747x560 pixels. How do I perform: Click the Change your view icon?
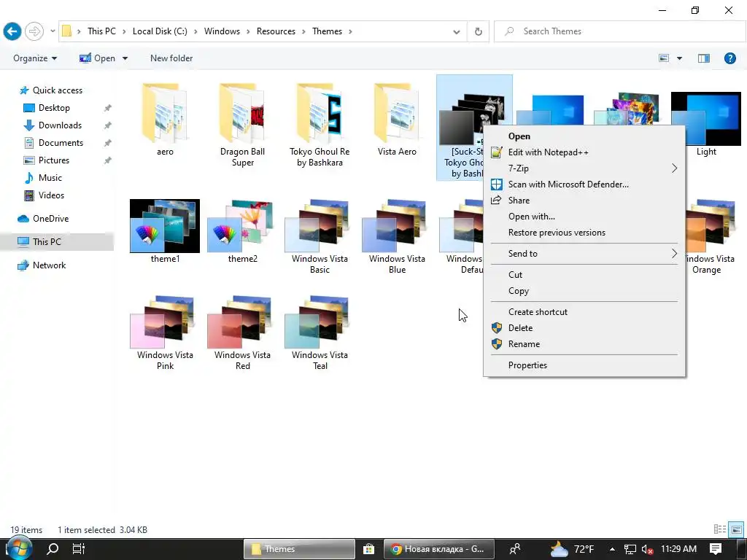pos(664,58)
